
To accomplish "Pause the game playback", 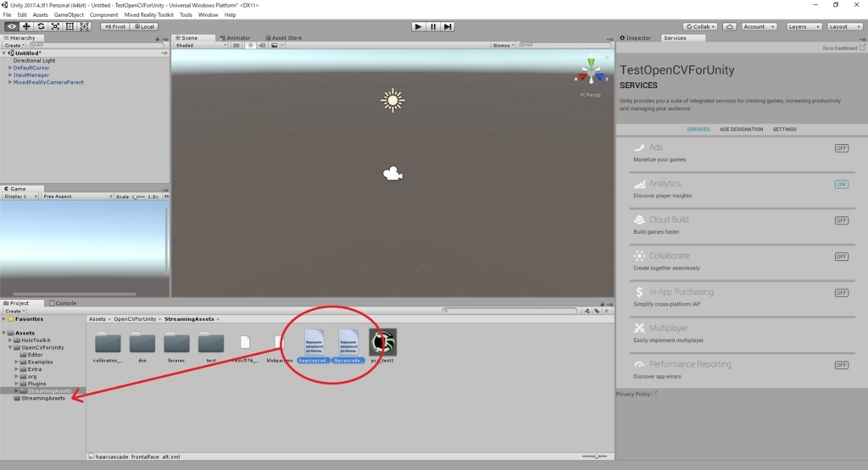I will click(433, 26).
